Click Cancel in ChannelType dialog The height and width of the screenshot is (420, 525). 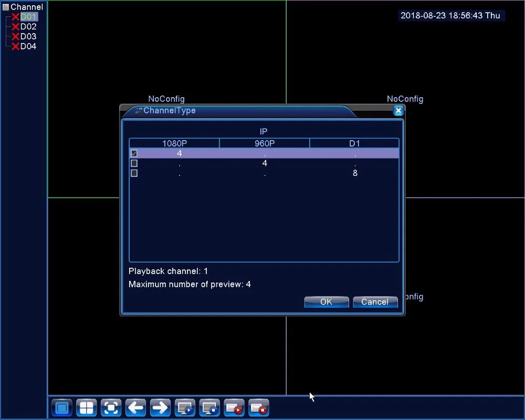coord(375,302)
